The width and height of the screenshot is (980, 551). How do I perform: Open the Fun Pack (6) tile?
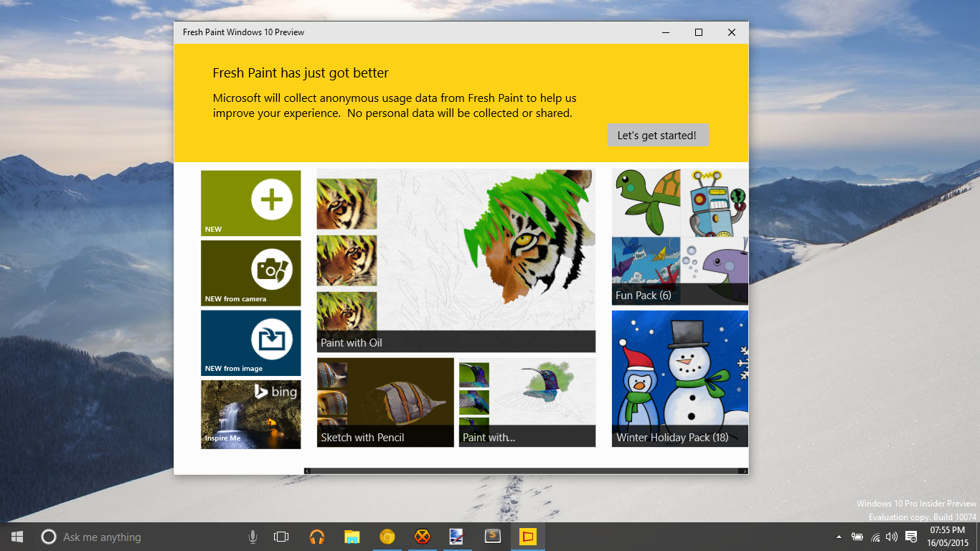click(x=680, y=237)
